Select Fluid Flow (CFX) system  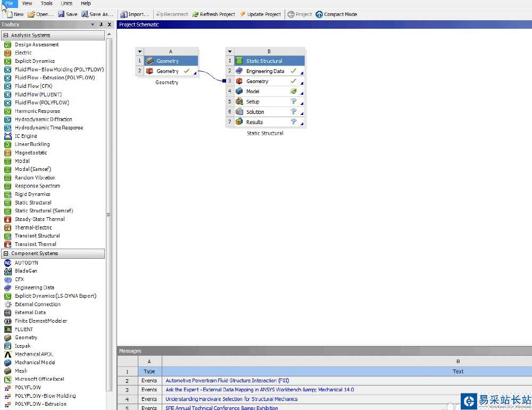(x=28, y=86)
